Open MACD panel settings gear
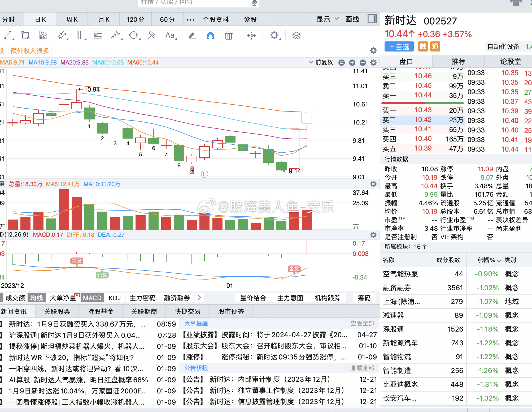This screenshot has height=412, width=532. click(373, 235)
